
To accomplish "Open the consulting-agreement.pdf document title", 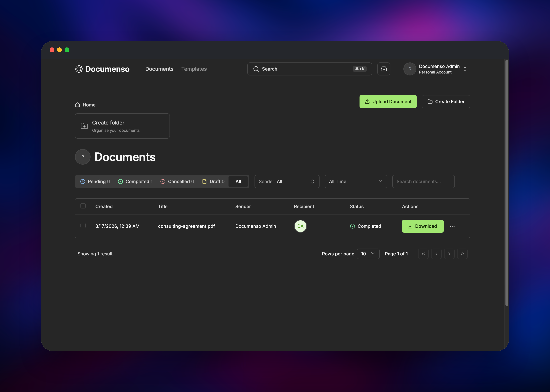I will click(x=187, y=226).
